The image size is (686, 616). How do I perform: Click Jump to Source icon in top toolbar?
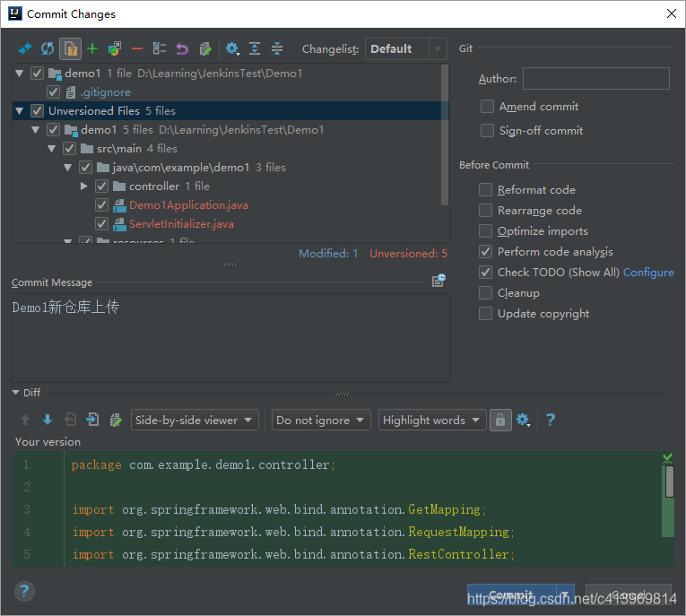pos(205,48)
